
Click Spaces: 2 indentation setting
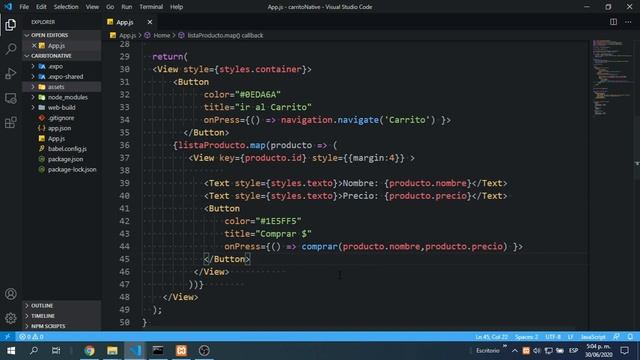(526, 337)
